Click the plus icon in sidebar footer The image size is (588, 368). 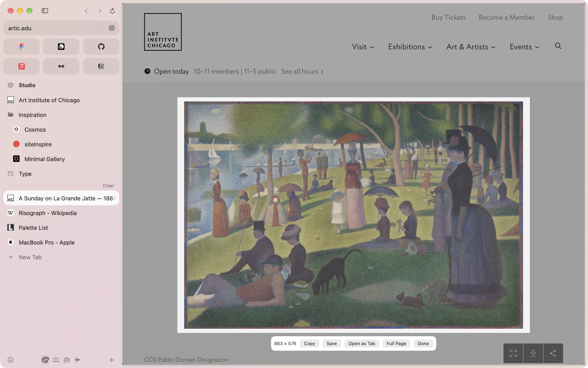tap(111, 360)
